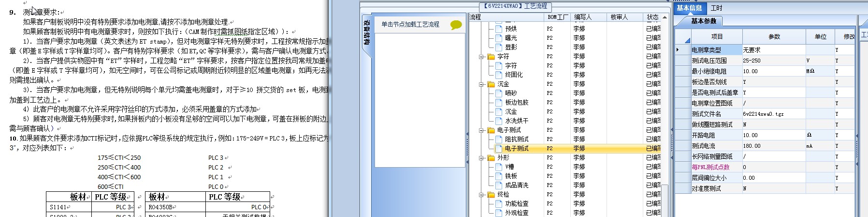Collapse the 沉金 folder node
The image size is (868, 217).
click(x=481, y=84)
